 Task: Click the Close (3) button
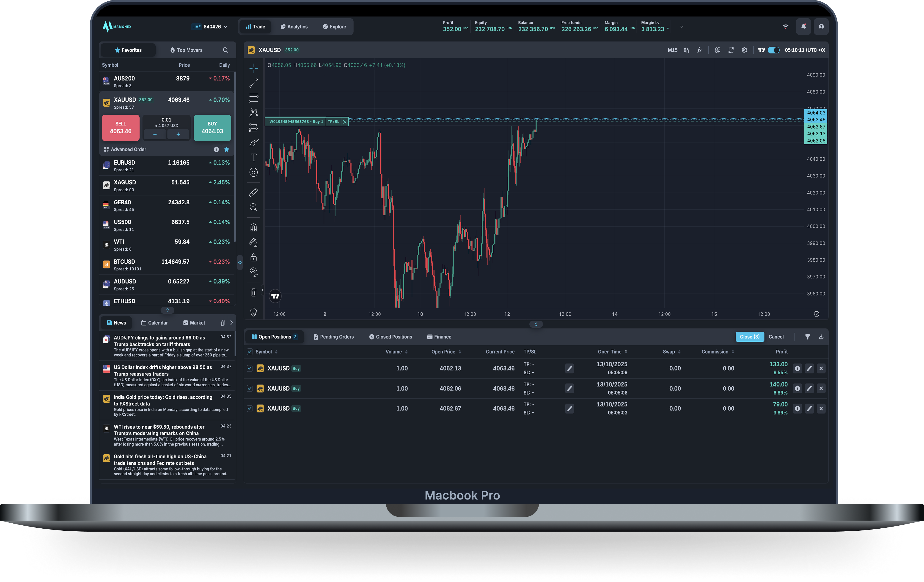749,337
